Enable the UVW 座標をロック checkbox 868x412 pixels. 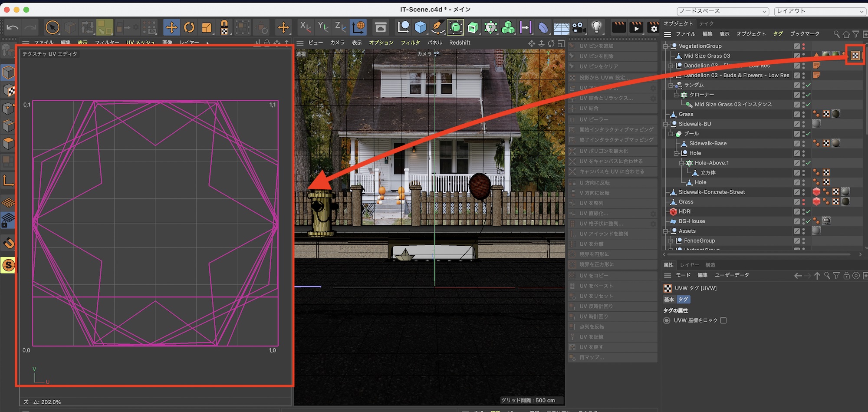723,320
